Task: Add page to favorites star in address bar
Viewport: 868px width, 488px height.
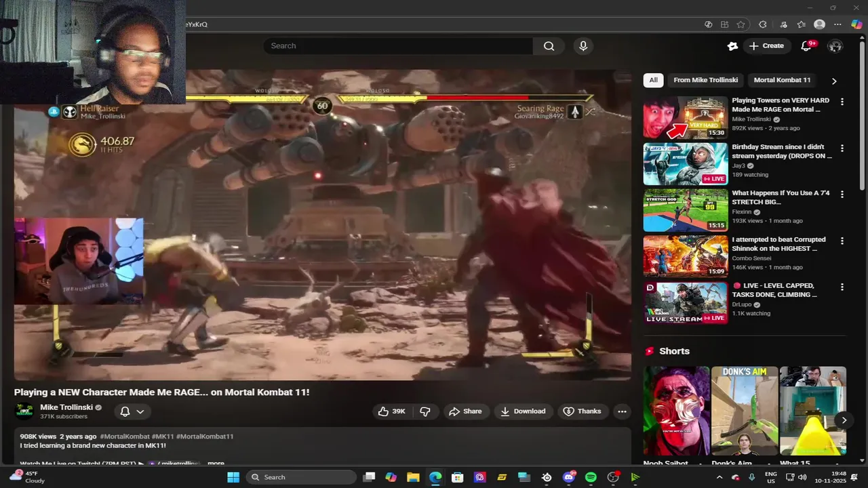Action: (741, 24)
